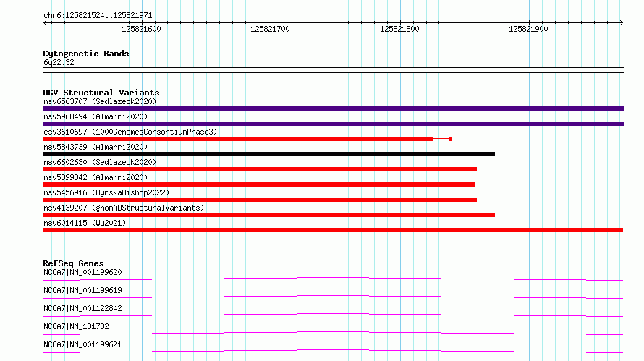This screenshot has height=361, width=644.
Task: Click the red bar for esv3610697
Action: tap(238, 139)
